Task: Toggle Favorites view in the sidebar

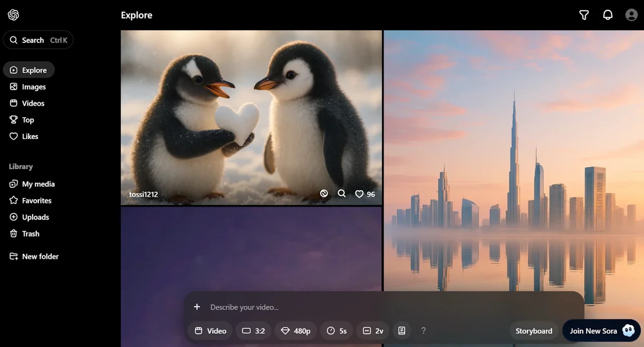Action: 36,200
